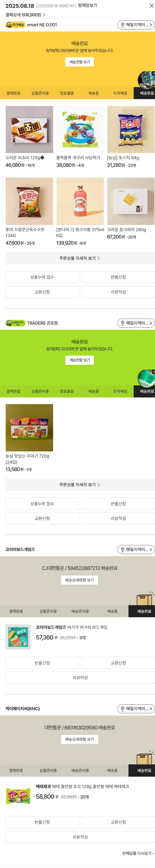Select 점포출발 step in TRADERS progress bar
The height and width of the screenshot is (868, 155).
click(67, 391)
